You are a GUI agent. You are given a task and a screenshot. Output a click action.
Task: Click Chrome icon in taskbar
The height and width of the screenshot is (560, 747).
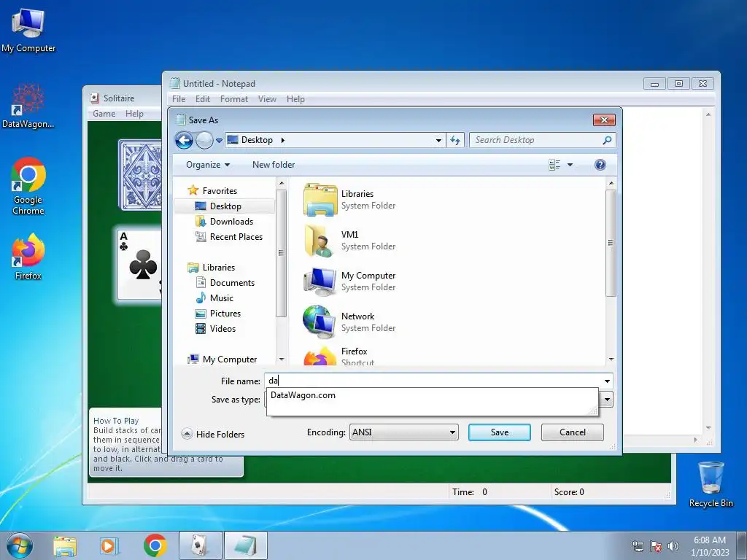point(155,545)
